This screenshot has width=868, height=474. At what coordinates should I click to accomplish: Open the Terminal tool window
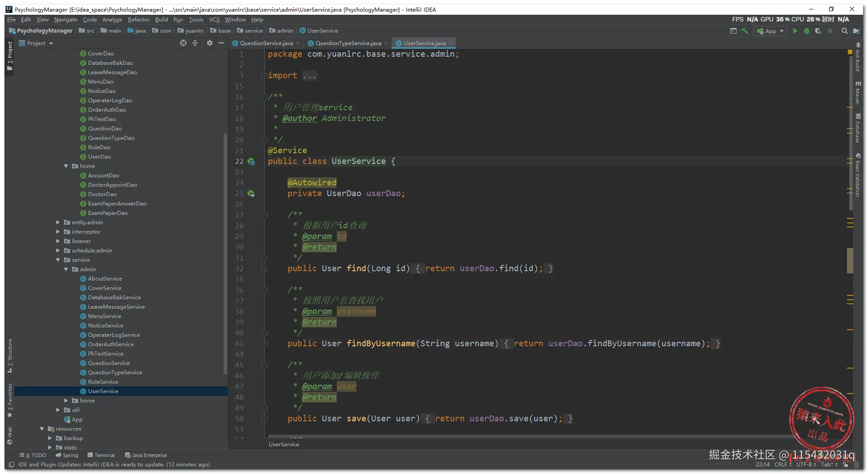pos(101,455)
